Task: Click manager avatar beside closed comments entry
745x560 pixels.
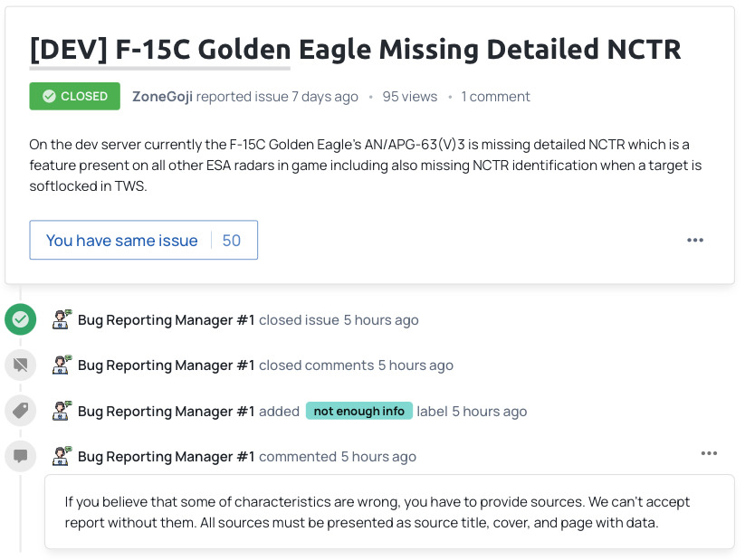Action: tap(62, 365)
